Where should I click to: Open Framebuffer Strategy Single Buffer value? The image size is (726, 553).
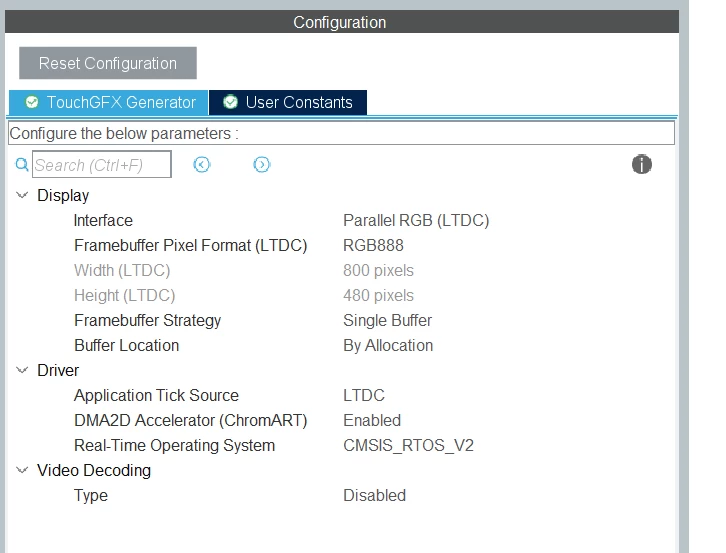pyautogui.click(x=387, y=320)
